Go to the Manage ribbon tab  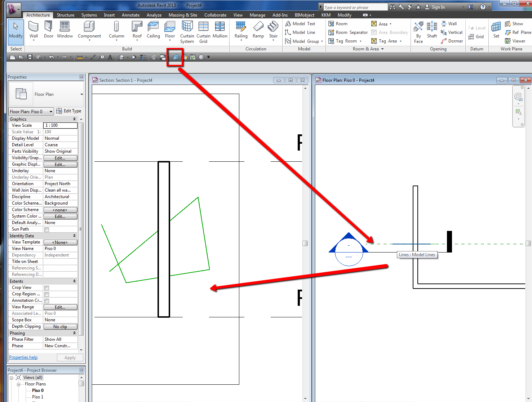click(257, 15)
